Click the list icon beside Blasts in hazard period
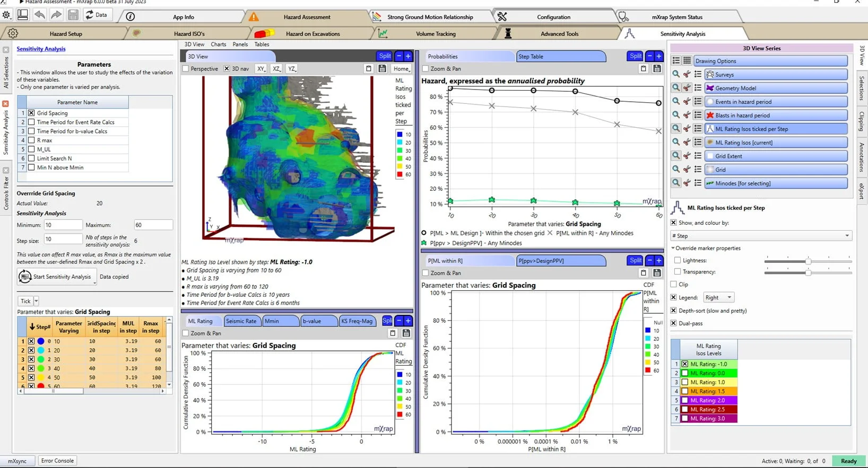 pyautogui.click(x=698, y=115)
